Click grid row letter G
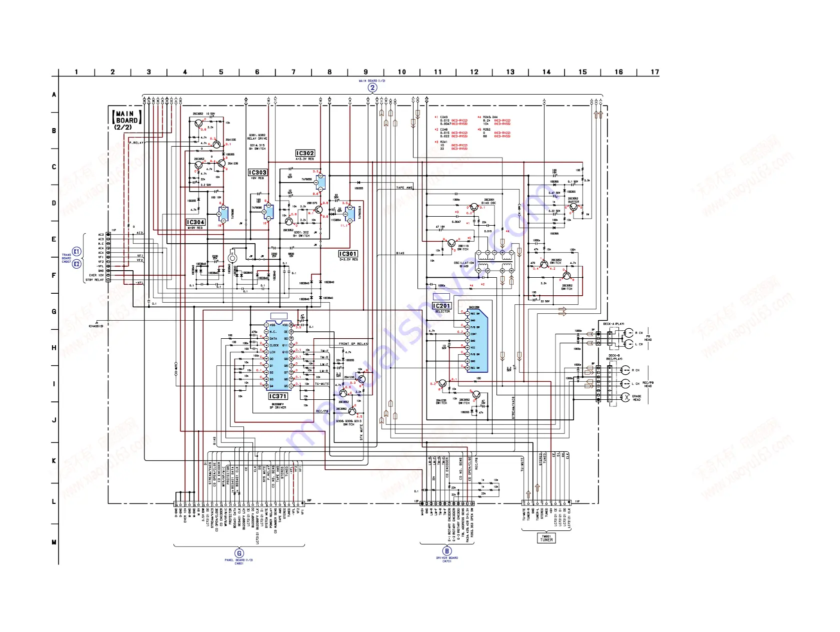The height and width of the screenshot is (632, 840). click(x=54, y=311)
